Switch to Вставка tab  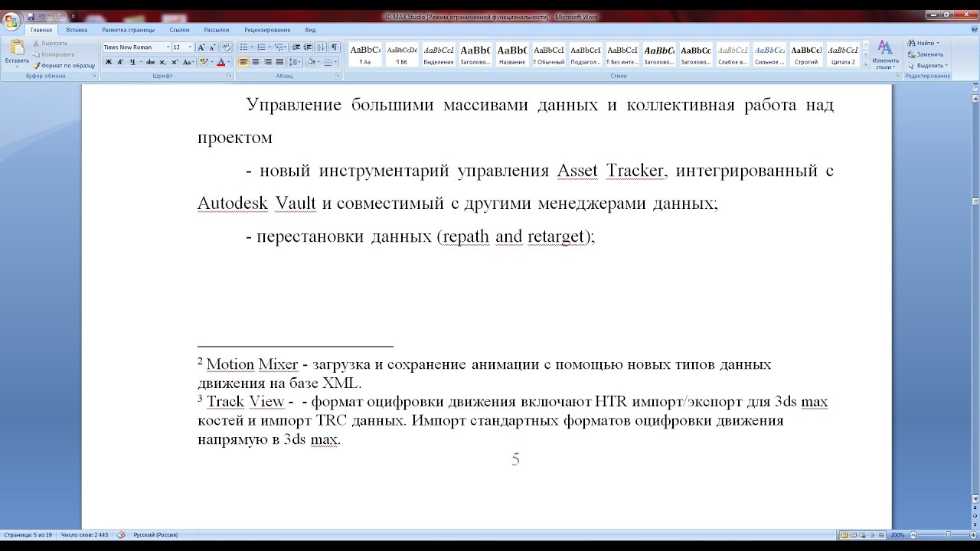77,30
